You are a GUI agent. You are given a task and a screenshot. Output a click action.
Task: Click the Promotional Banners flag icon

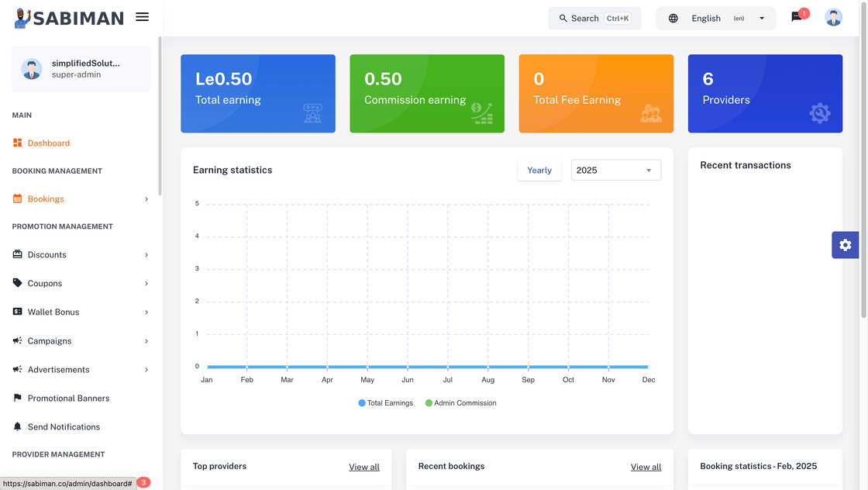point(17,398)
